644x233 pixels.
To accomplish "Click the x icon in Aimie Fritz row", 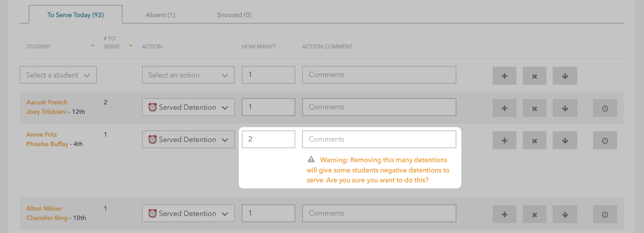I will click(x=534, y=140).
